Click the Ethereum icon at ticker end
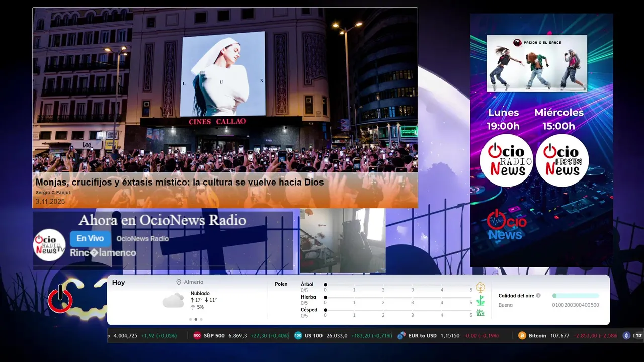The height and width of the screenshot is (362, 644). pos(626,336)
